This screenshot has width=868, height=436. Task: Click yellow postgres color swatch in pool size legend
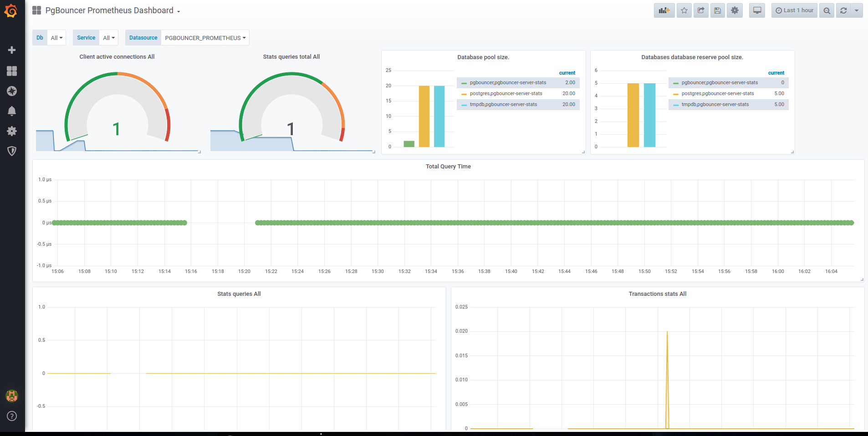464,94
